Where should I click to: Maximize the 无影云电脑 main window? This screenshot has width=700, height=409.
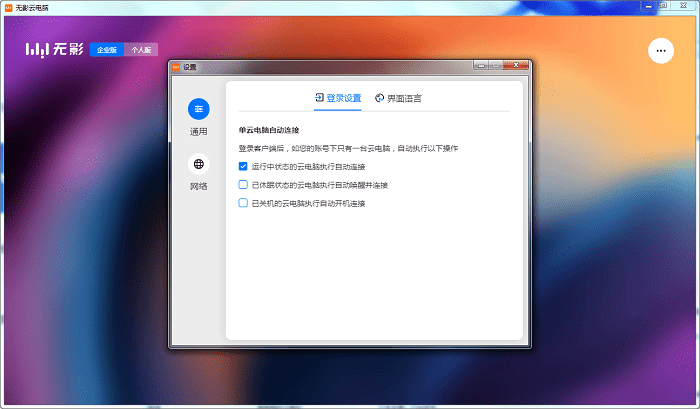coord(664,6)
